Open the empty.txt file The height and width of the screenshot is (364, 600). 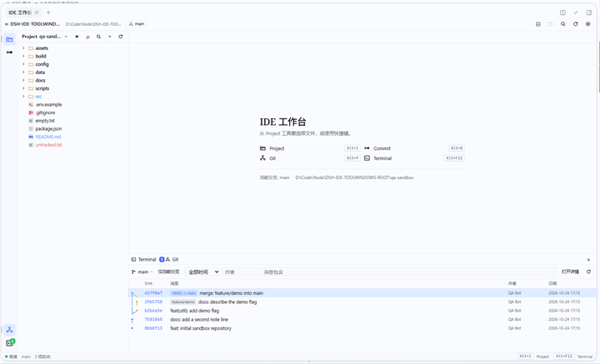click(45, 121)
